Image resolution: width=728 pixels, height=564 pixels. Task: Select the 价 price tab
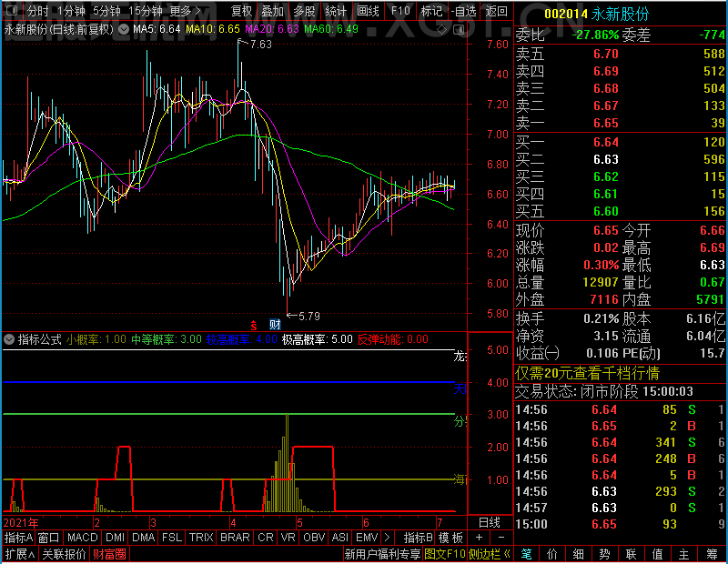[x=552, y=554]
